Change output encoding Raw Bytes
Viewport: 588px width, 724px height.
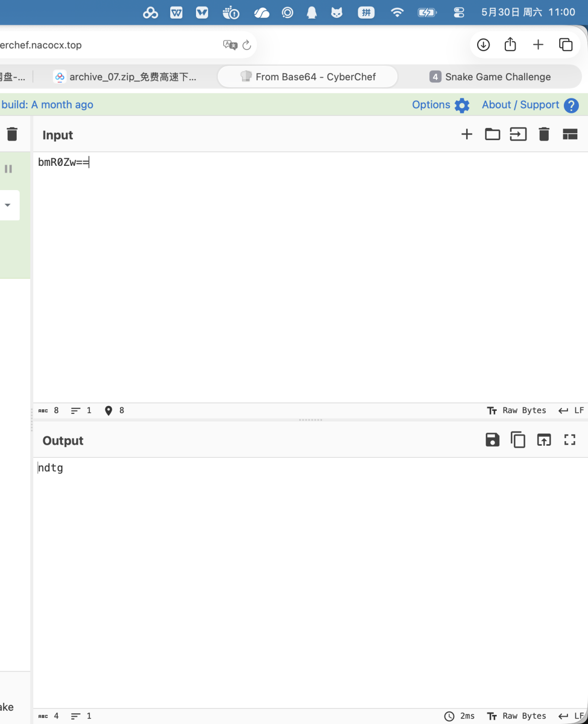pyautogui.click(x=516, y=716)
